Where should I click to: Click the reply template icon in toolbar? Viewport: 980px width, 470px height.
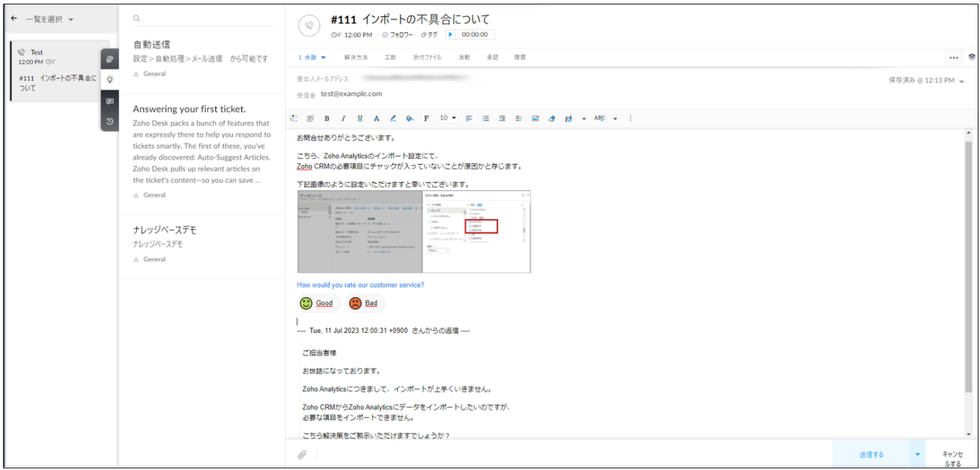(310, 118)
